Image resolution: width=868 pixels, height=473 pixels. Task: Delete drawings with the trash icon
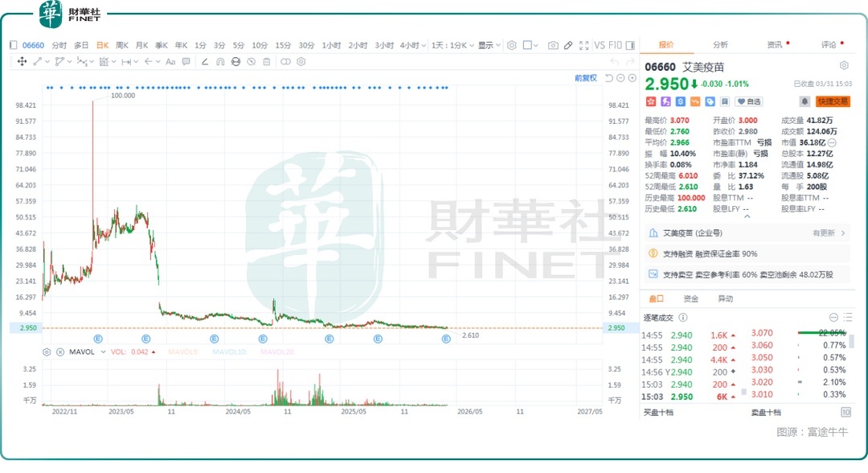tap(265, 62)
